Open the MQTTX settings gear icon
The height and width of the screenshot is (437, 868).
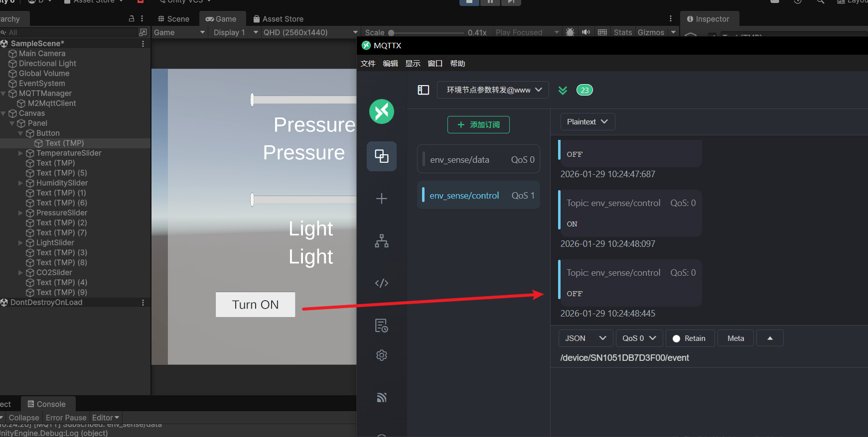[382, 355]
